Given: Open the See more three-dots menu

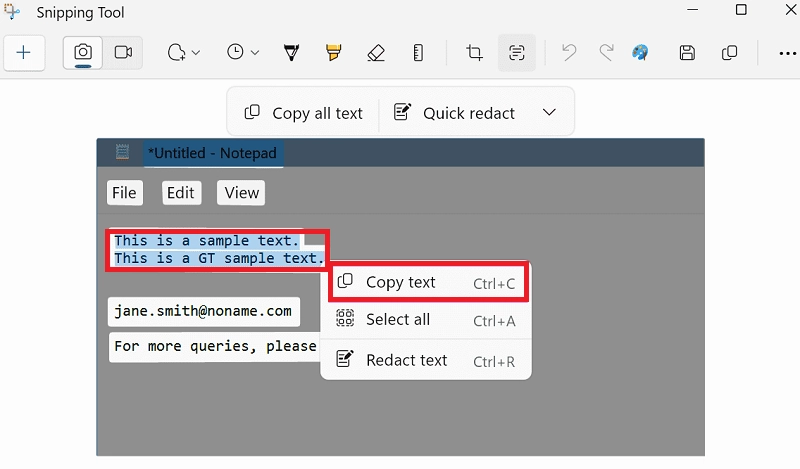Looking at the screenshot, I should click(x=787, y=53).
